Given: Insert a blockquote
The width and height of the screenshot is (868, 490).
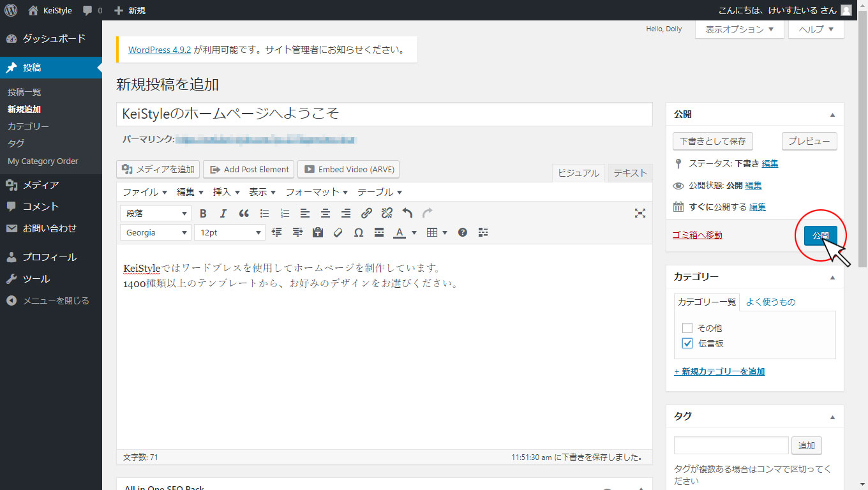Looking at the screenshot, I should coord(244,213).
